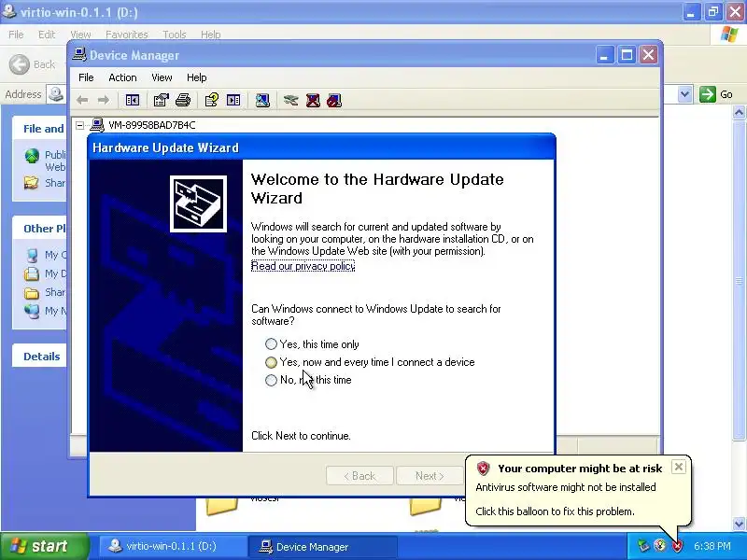Collapse the VM-89958BAD7B4C tree node
This screenshot has height=560, width=747.
(80, 125)
